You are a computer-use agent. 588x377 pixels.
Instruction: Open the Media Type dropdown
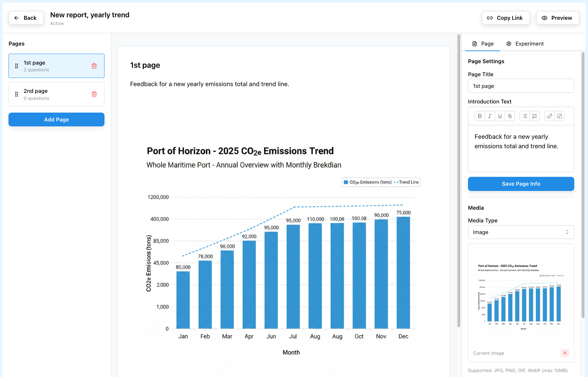pos(521,232)
